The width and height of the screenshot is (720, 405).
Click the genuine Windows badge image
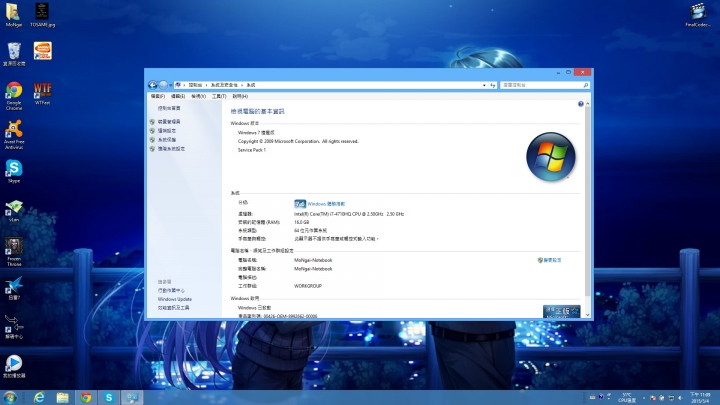[x=561, y=312]
